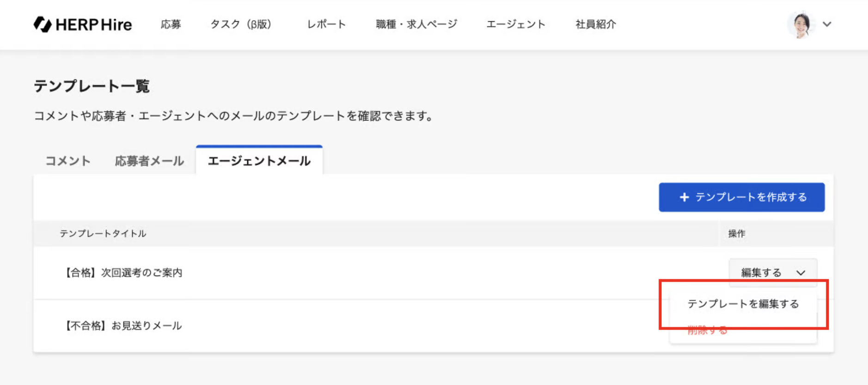Image resolution: width=868 pixels, height=385 pixels.
Task: Click the テンプレートを作成する button
Action: coord(741,198)
